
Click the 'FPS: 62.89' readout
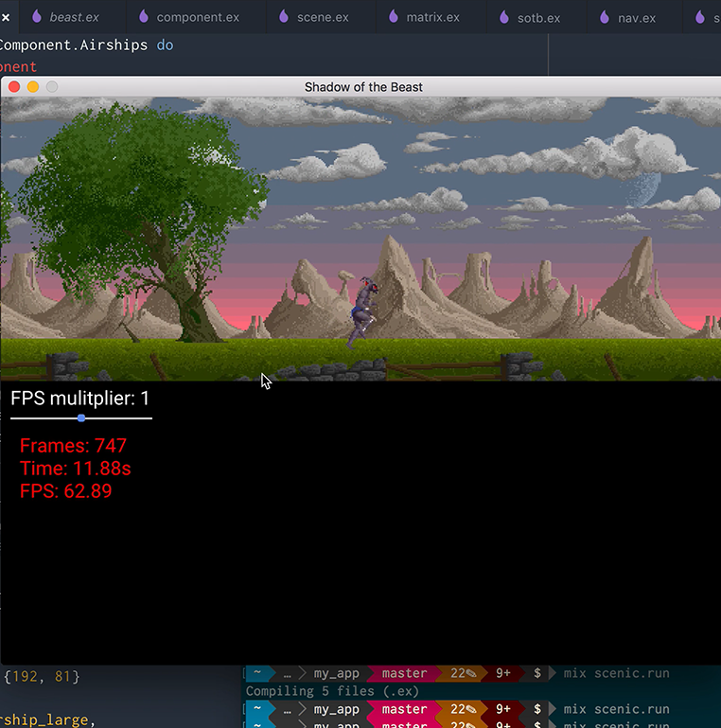65,491
